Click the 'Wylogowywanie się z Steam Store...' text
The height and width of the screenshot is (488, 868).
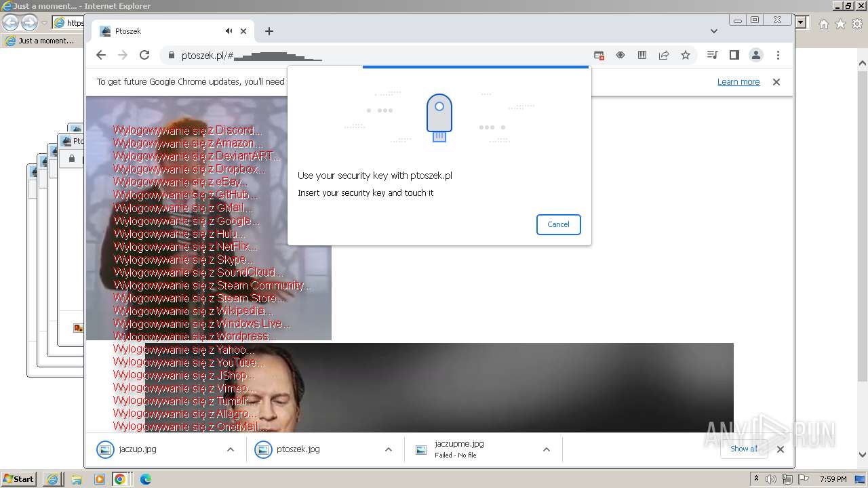point(199,298)
